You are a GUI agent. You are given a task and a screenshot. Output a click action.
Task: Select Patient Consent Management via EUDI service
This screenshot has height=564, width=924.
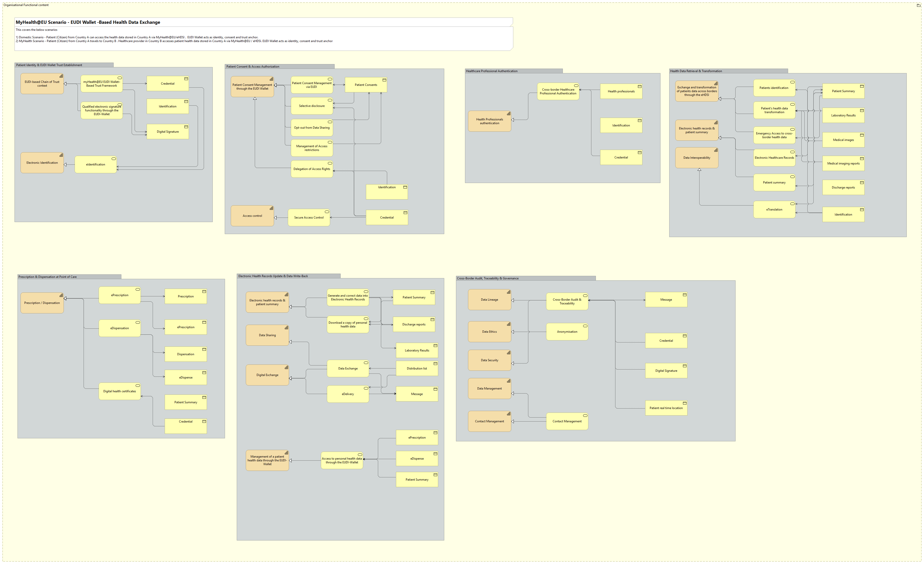pos(312,85)
